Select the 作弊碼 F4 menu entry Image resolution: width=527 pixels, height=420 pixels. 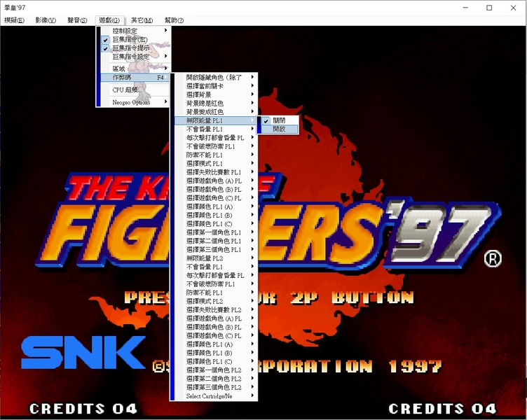coord(135,78)
